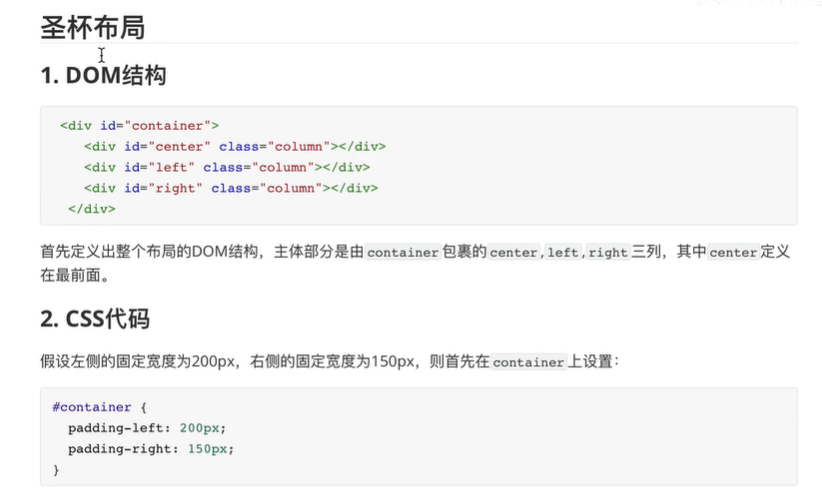Click the closing brace of the CSS block

click(56, 470)
